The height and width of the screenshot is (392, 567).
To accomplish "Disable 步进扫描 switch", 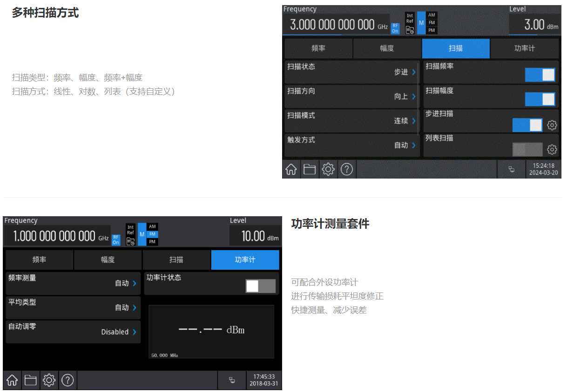I will pyautogui.click(x=527, y=125).
